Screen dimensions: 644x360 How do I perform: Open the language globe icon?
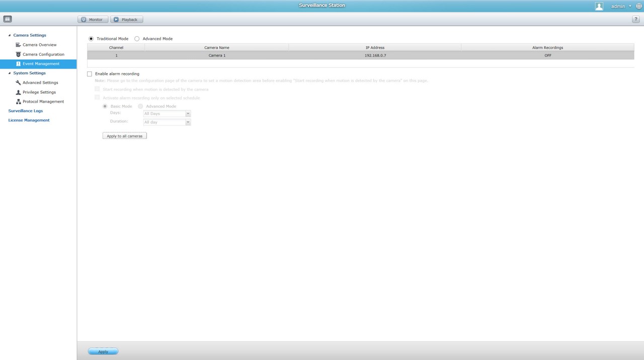tap(639, 6)
